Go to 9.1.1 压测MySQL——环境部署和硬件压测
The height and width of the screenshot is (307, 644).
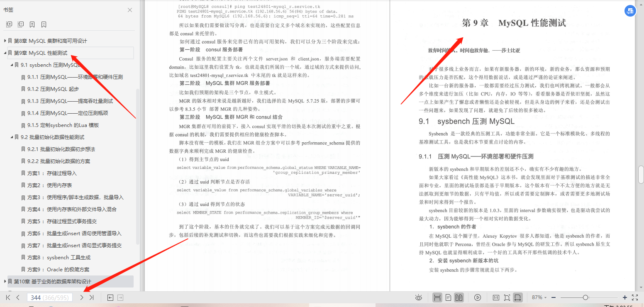(75, 77)
